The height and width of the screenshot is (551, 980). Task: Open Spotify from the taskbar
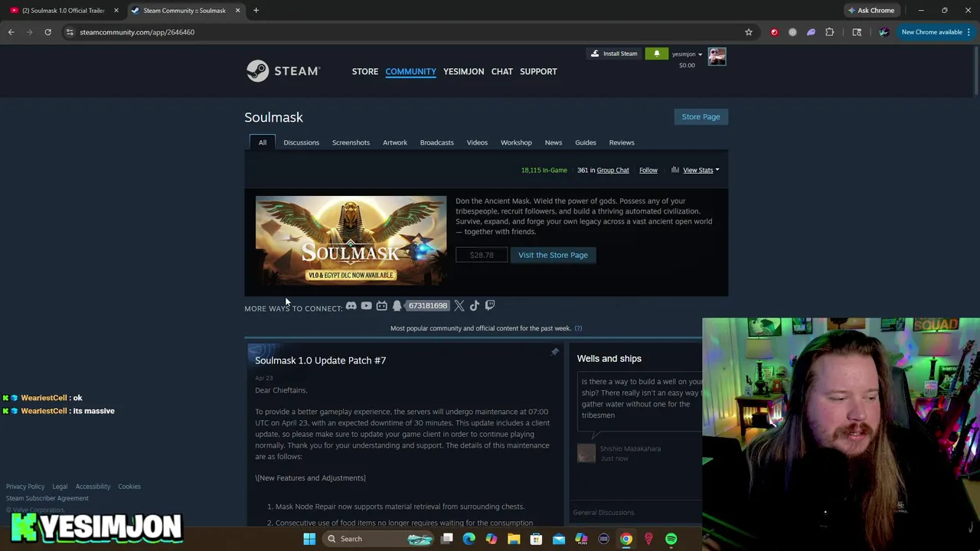671,539
